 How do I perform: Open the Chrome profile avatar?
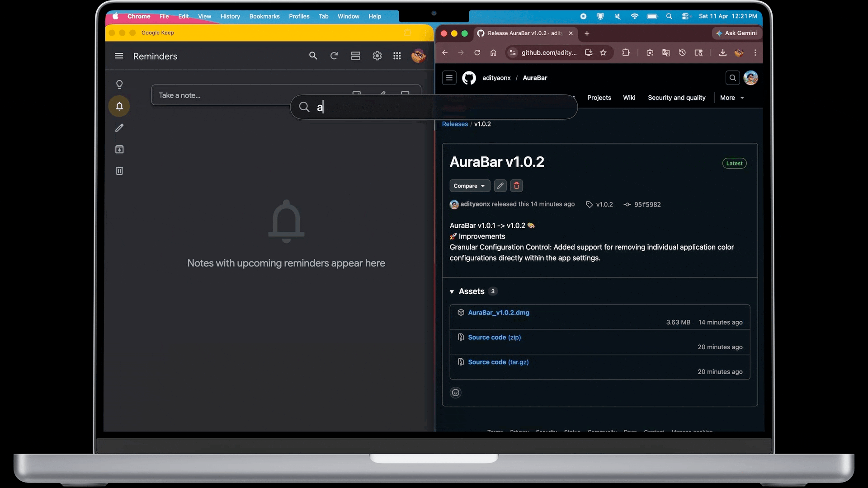[x=739, y=53]
